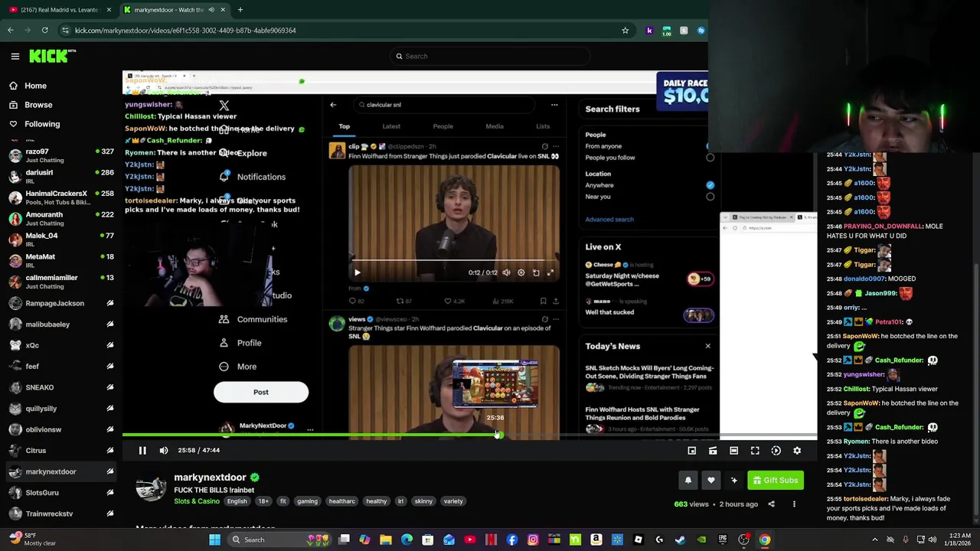Viewport: 980px width, 551px height.
Task: Select the irl tag
Action: 400,501
